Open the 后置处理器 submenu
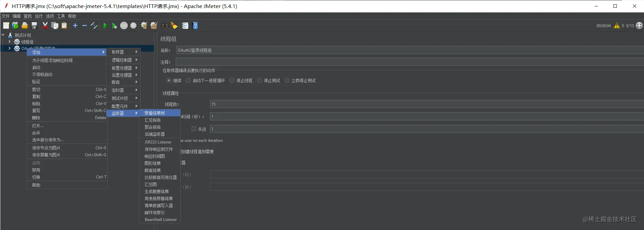The image size is (644, 230). [123, 75]
